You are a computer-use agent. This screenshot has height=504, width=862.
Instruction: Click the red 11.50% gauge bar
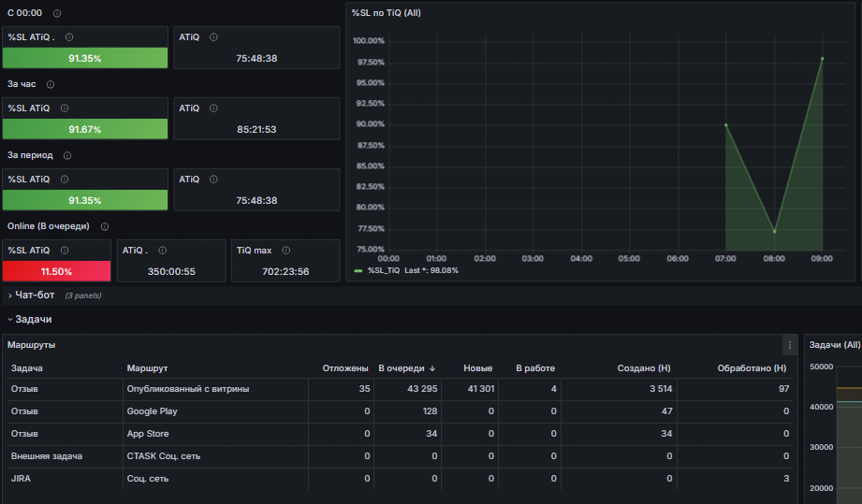click(56, 271)
